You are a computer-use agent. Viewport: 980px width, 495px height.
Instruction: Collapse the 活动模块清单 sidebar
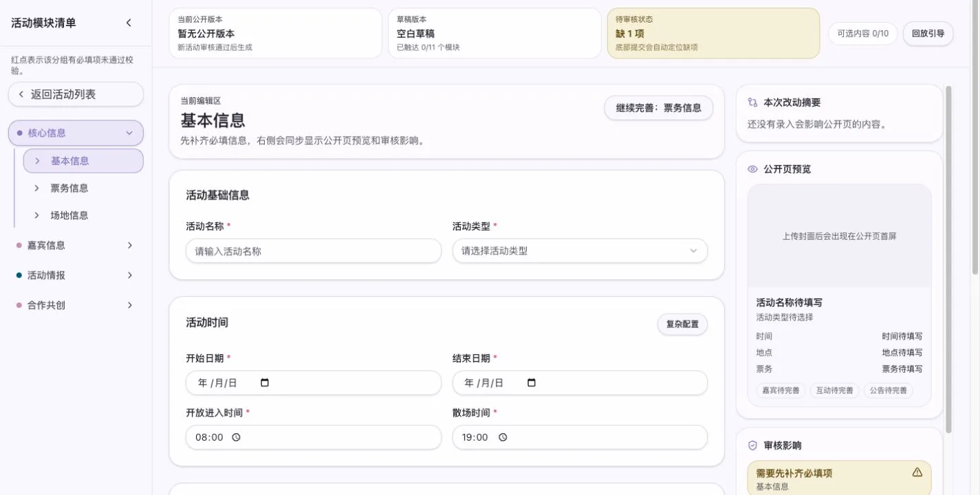(129, 23)
